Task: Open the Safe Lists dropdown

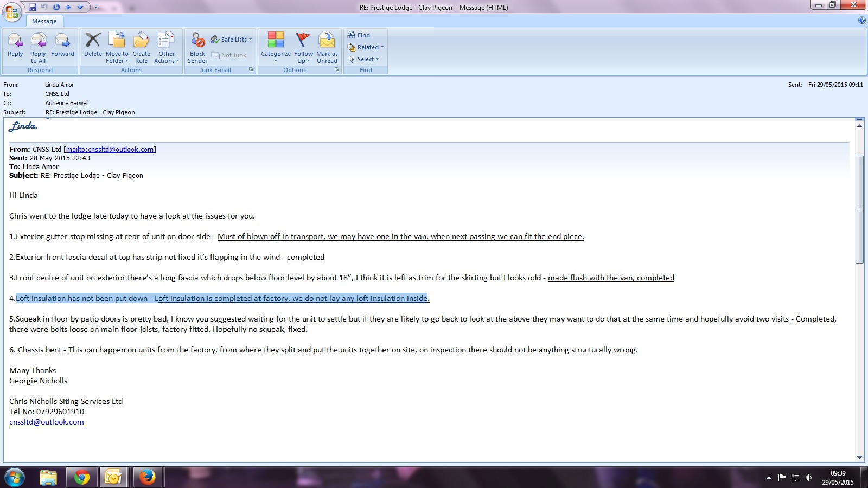Action: pos(232,40)
